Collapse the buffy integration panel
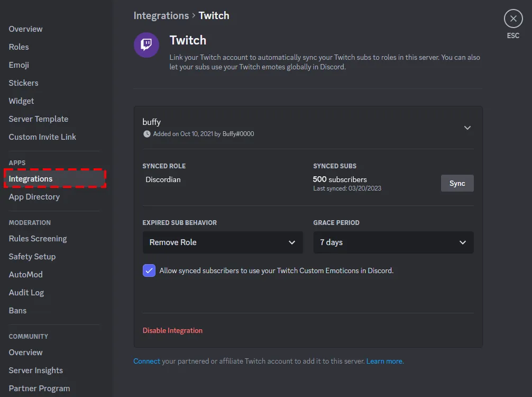 coord(467,128)
